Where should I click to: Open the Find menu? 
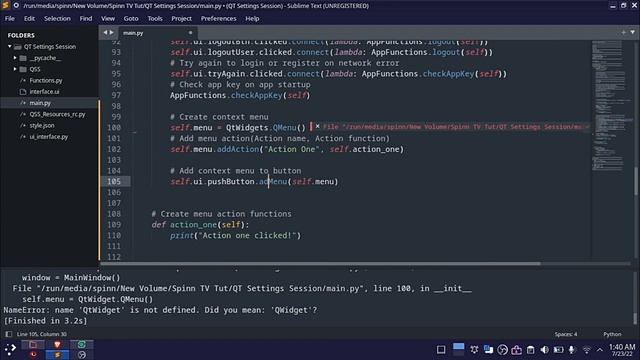coord(86,18)
